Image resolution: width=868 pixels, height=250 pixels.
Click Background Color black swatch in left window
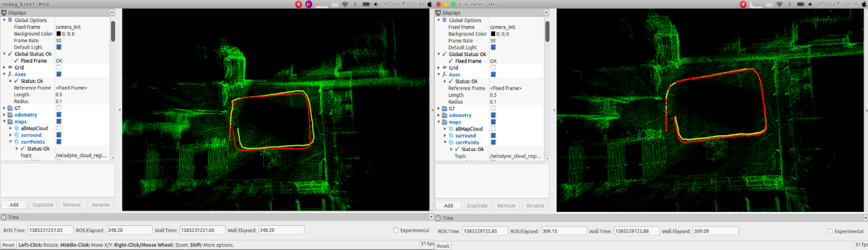[x=59, y=33]
